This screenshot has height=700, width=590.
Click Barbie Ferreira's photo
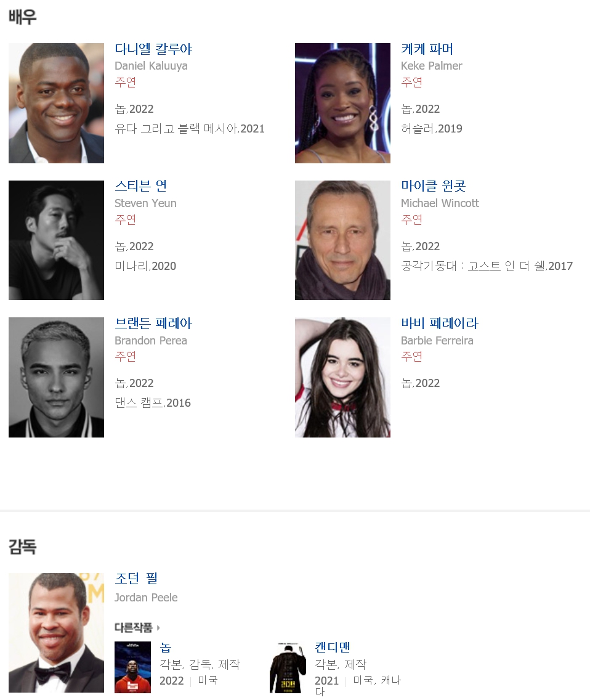click(x=342, y=377)
